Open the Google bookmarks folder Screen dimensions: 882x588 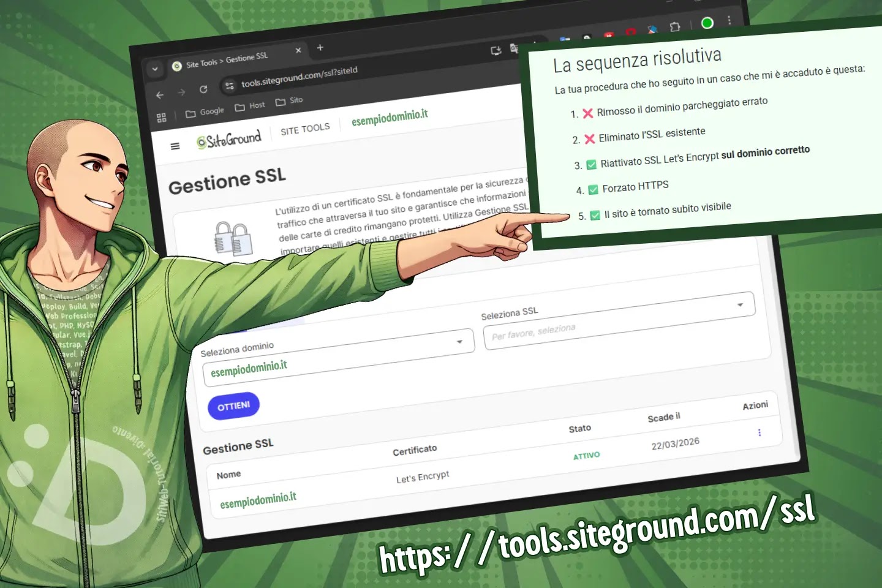coord(205,112)
